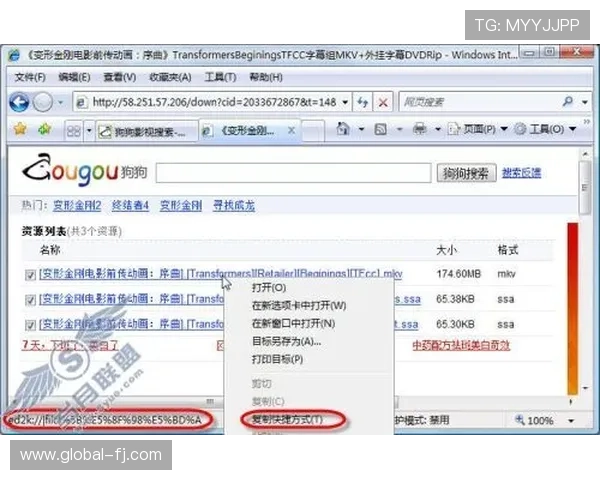Expand the zoom level dropdown in status bar
The height and width of the screenshot is (480, 600).
(x=571, y=421)
